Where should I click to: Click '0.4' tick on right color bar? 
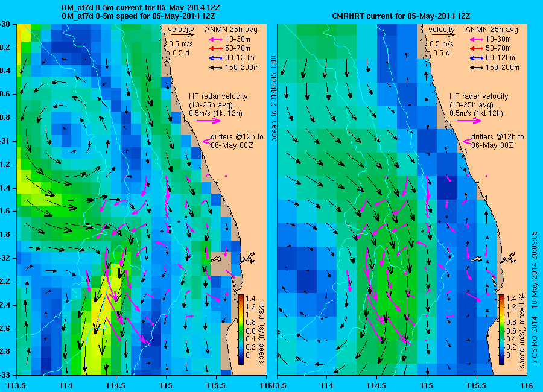tap(511, 339)
